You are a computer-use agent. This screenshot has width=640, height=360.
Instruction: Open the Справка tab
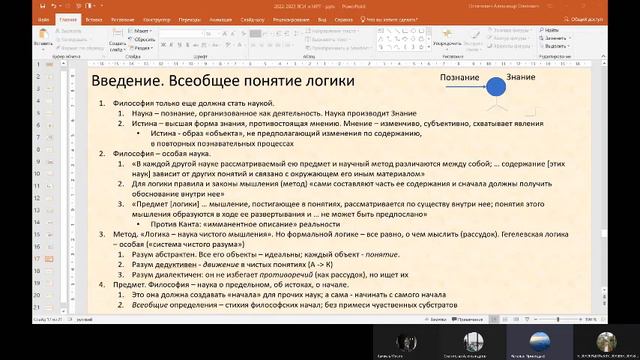pos(343,20)
